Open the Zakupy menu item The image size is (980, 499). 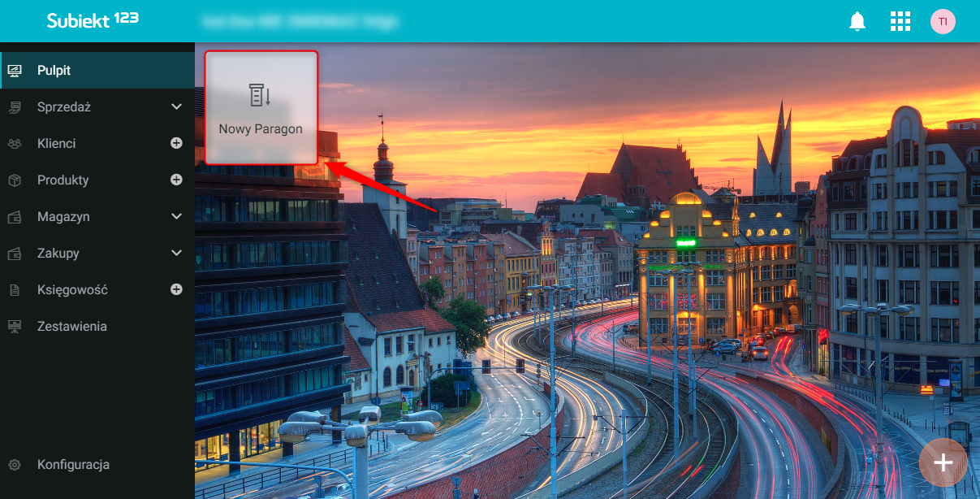point(97,254)
